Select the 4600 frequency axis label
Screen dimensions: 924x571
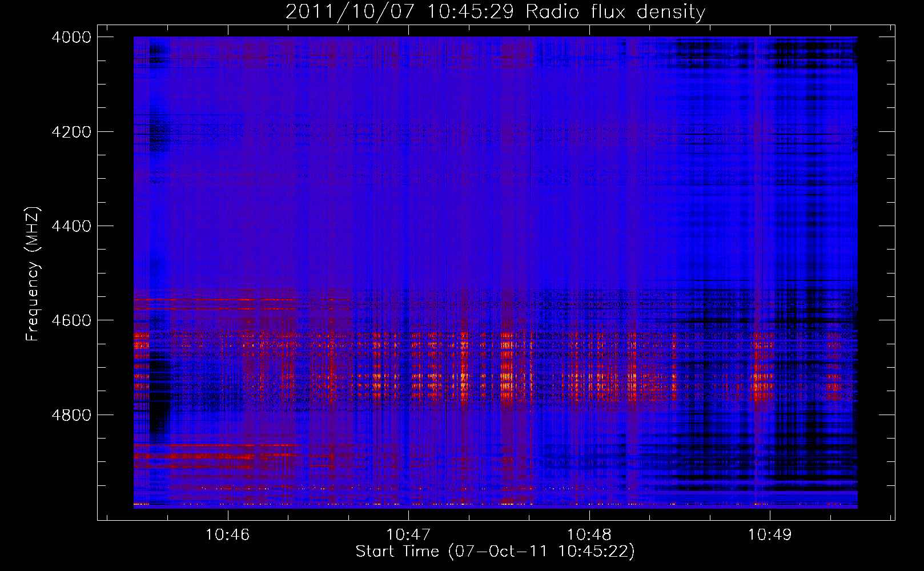point(71,320)
